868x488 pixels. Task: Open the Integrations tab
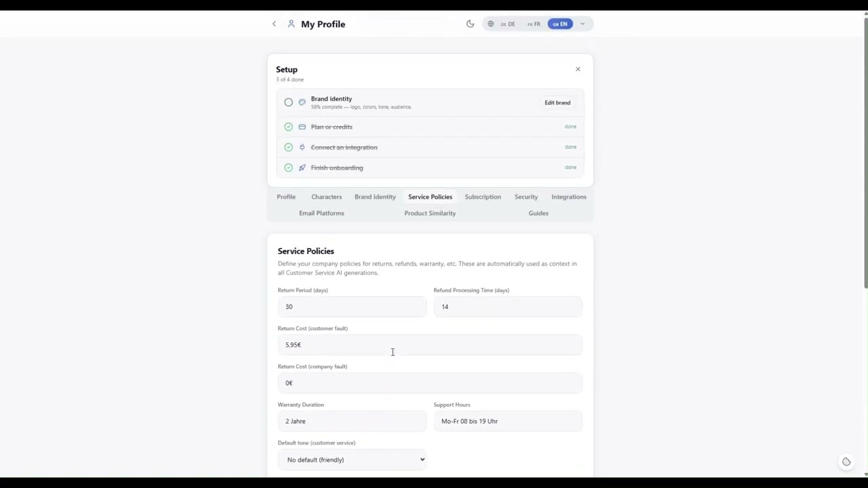569,197
